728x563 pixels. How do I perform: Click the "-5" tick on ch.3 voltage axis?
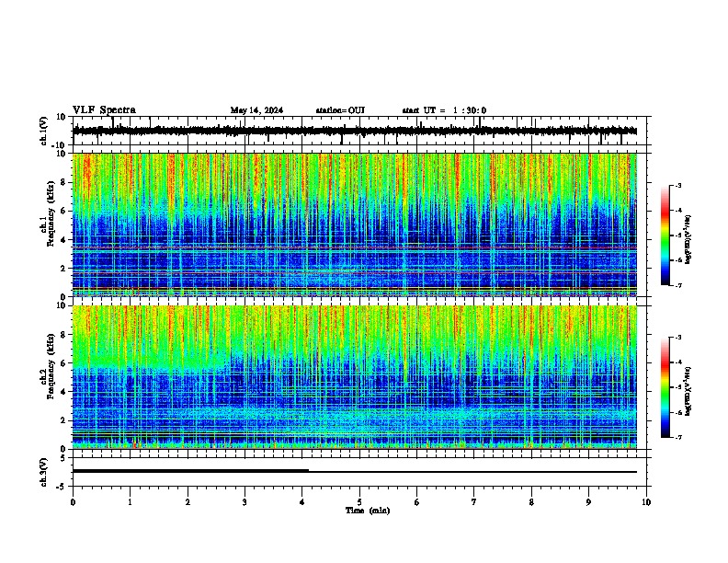pos(62,487)
